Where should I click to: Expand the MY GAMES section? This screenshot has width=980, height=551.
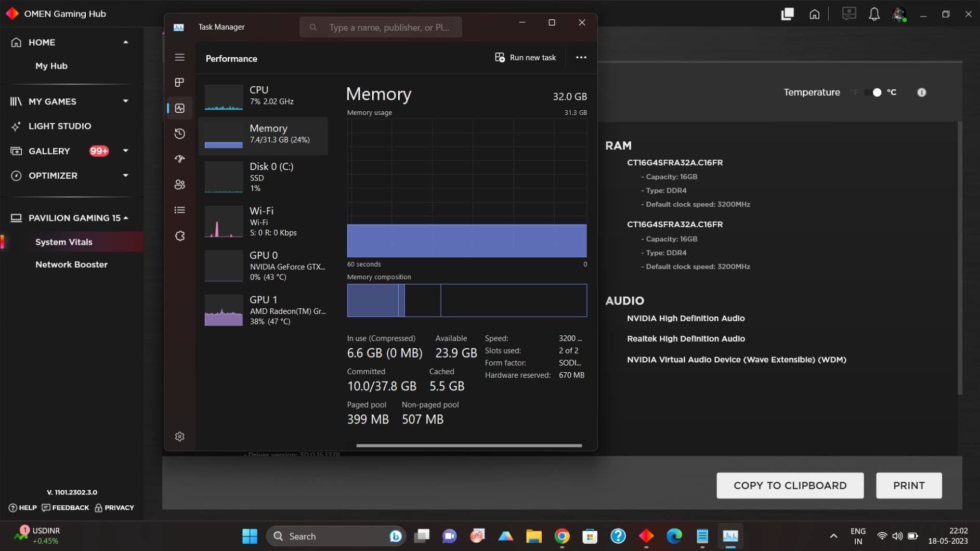(x=125, y=101)
